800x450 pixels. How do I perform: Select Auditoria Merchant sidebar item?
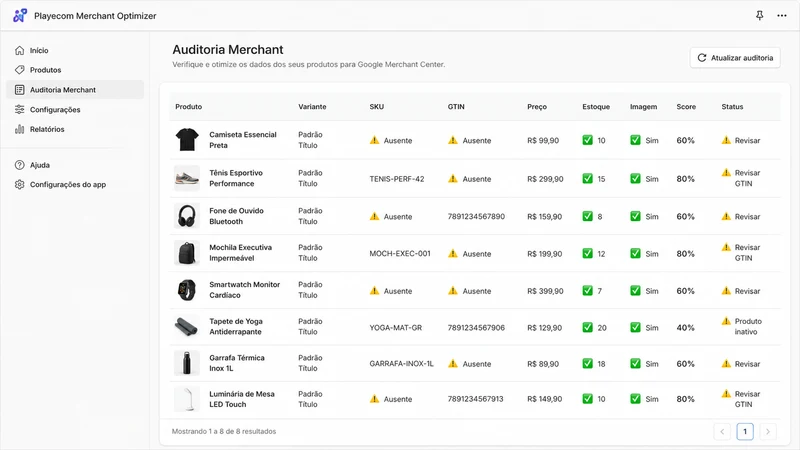[75, 90]
